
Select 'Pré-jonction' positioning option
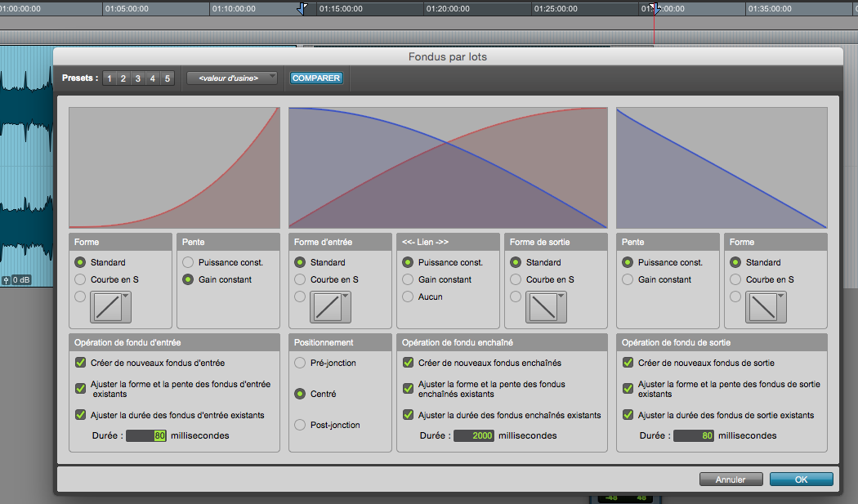coord(300,363)
